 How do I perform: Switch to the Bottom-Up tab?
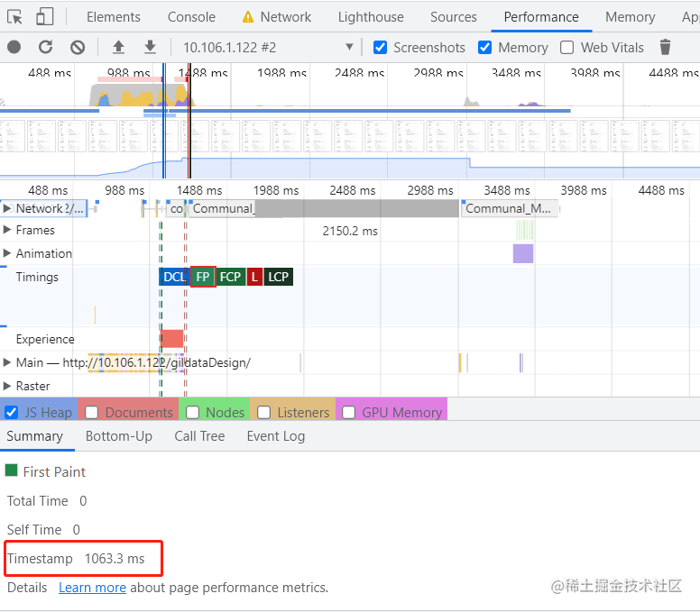pos(119,436)
